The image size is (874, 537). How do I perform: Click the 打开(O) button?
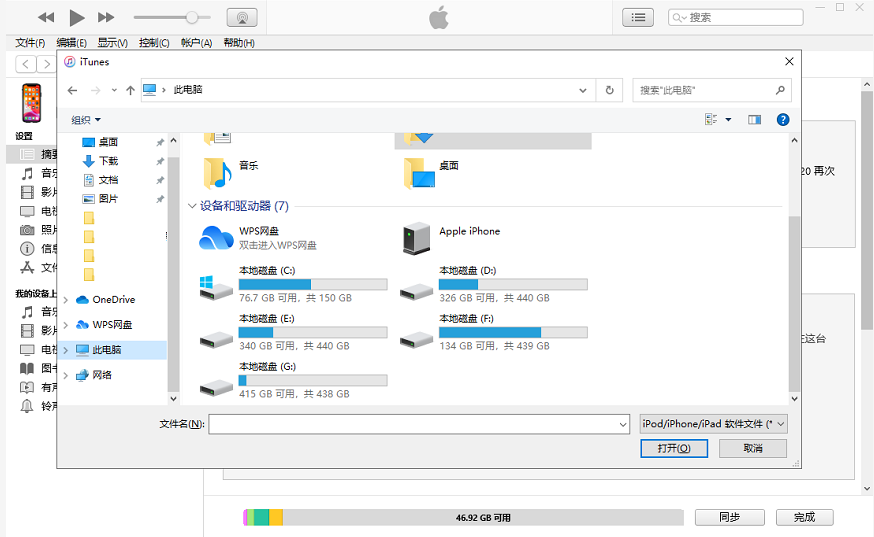[674, 449]
